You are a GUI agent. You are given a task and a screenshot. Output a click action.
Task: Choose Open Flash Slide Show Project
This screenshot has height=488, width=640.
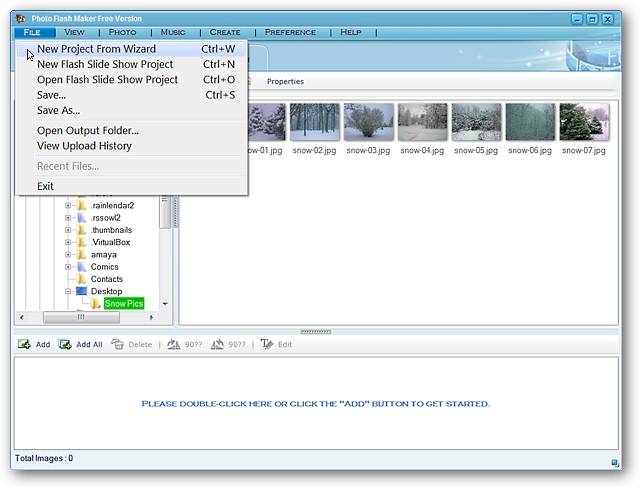131,80
